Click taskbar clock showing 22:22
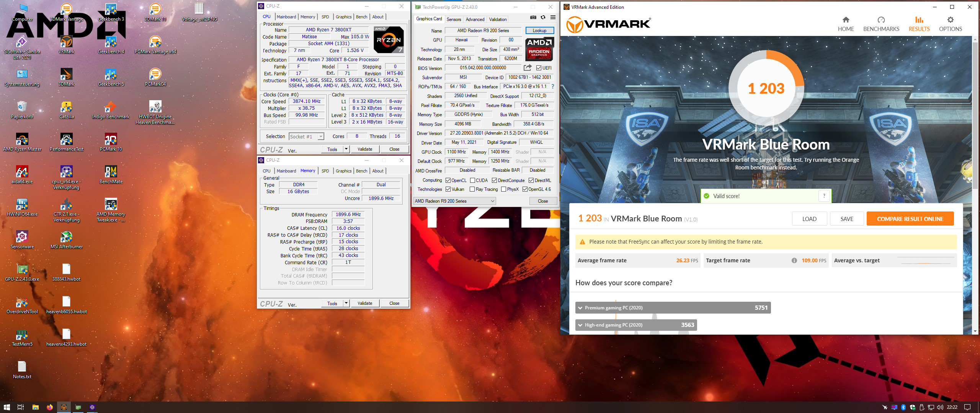This screenshot has width=980, height=413. click(x=952, y=407)
